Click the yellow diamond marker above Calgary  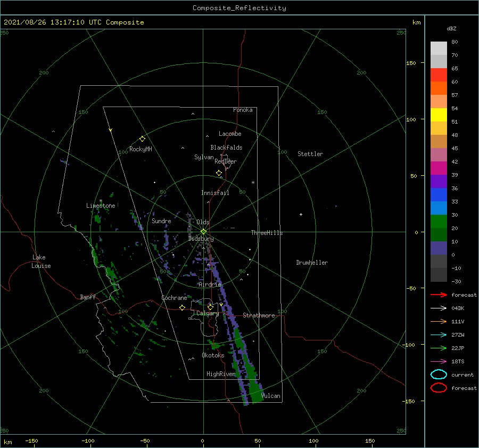click(x=210, y=307)
